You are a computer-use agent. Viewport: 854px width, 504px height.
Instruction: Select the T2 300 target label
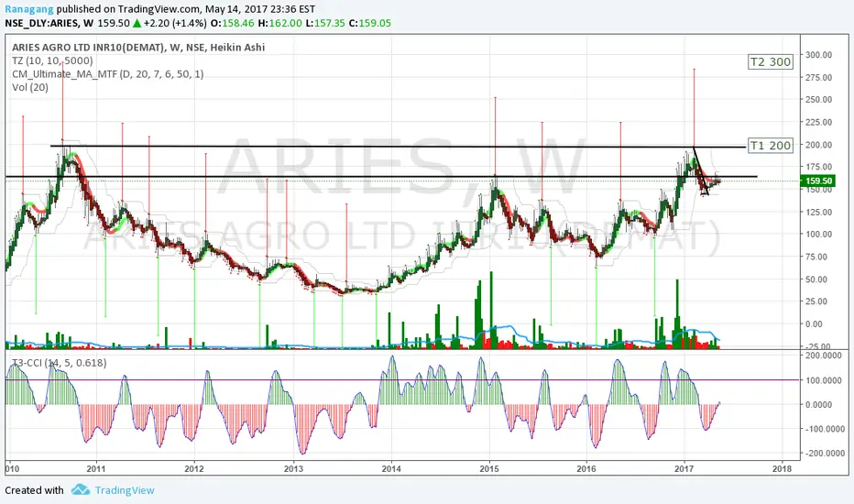click(770, 62)
